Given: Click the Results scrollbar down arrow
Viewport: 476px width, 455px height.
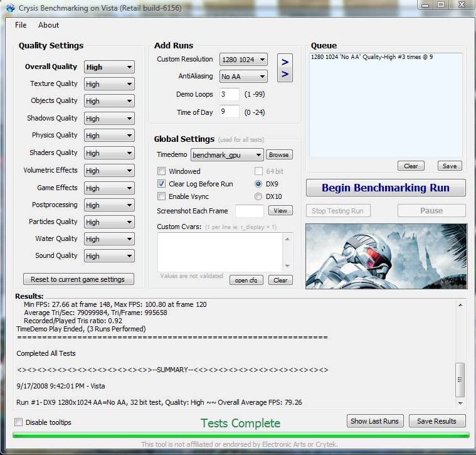Looking at the screenshot, I should 460,403.
